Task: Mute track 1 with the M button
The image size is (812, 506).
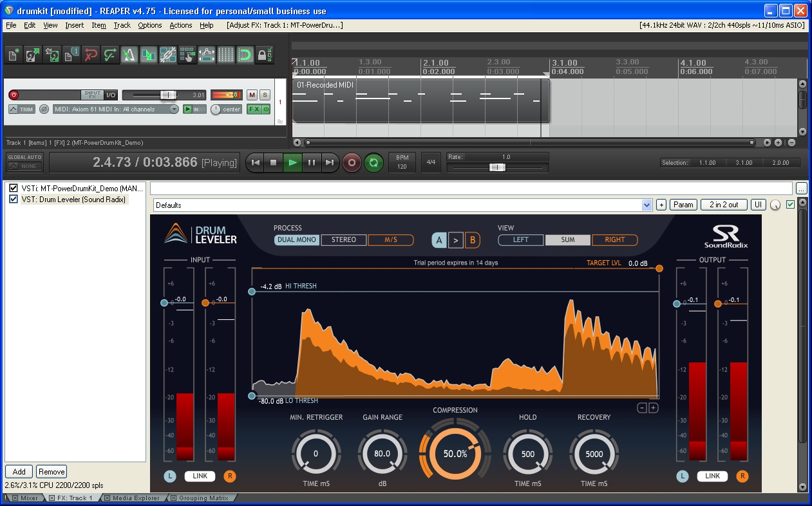Action: pyautogui.click(x=252, y=95)
